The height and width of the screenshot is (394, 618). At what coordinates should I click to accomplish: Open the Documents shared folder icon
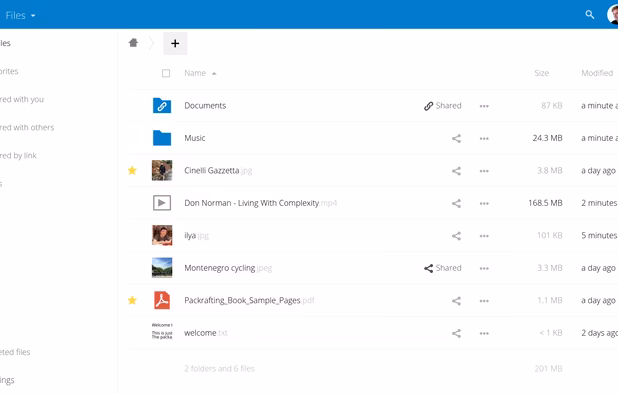(x=162, y=106)
